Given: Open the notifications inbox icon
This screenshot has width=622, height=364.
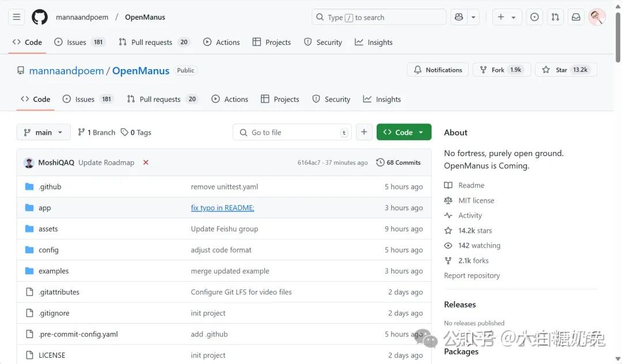Looking at the screenshot, I should click(576, 17).
